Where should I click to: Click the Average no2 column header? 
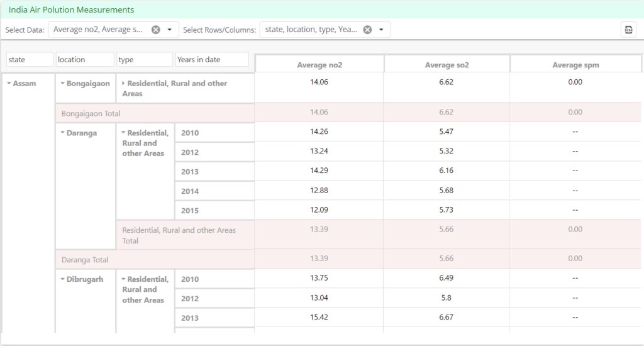[x=319, y=65]
